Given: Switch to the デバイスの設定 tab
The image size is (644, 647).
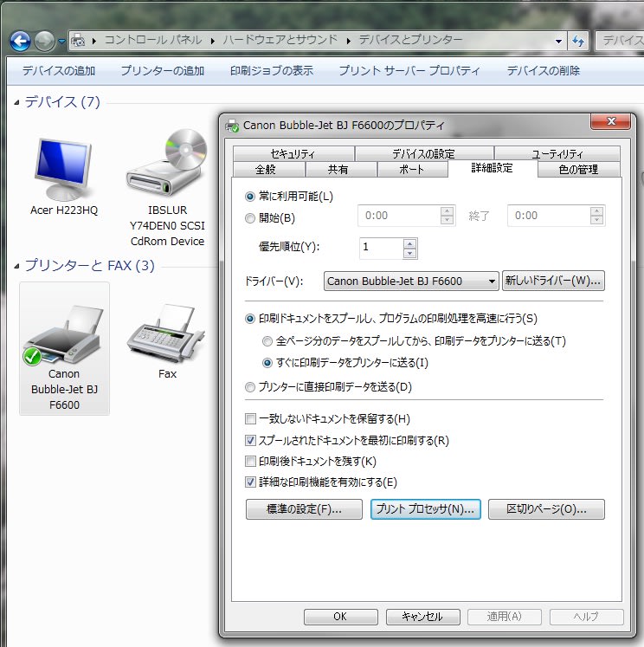Looking at the screenshot, I should pos(424,154).
